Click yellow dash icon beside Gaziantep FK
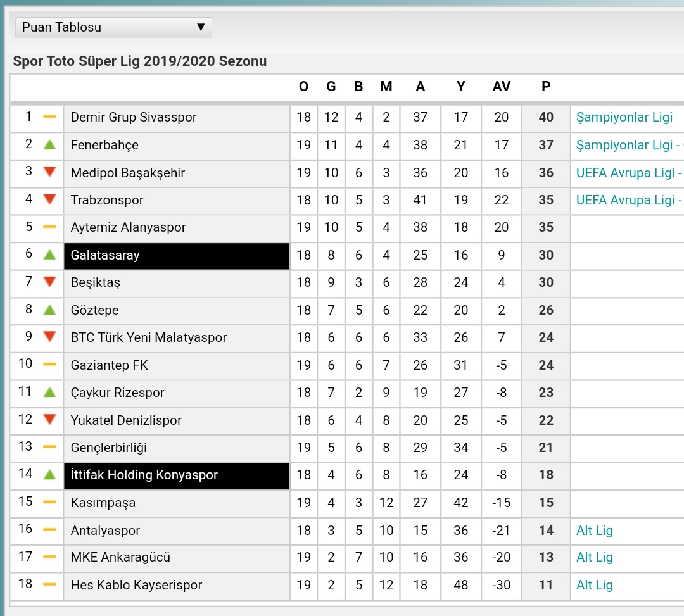684x616 pixels. pyautogui.click(x=50, y=365)
